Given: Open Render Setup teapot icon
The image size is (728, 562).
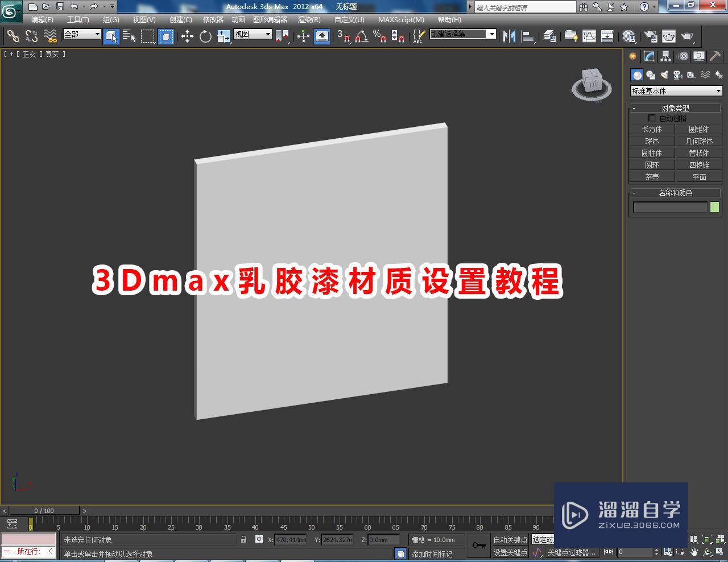Looking at the screenshot, I should coord(650,36).
